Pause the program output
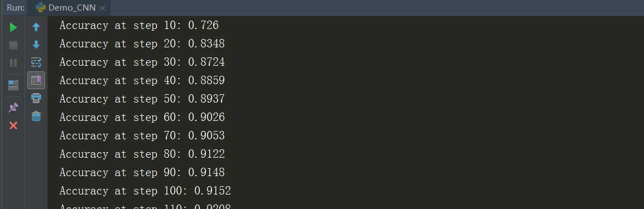Image resolution: width=644 pixels, height=209 pixels. tap(13, 63)
